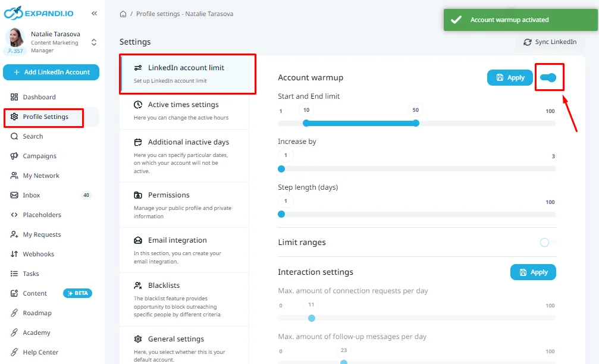
Task: Click the BETA badge next to Content
Action: [77, 293]
